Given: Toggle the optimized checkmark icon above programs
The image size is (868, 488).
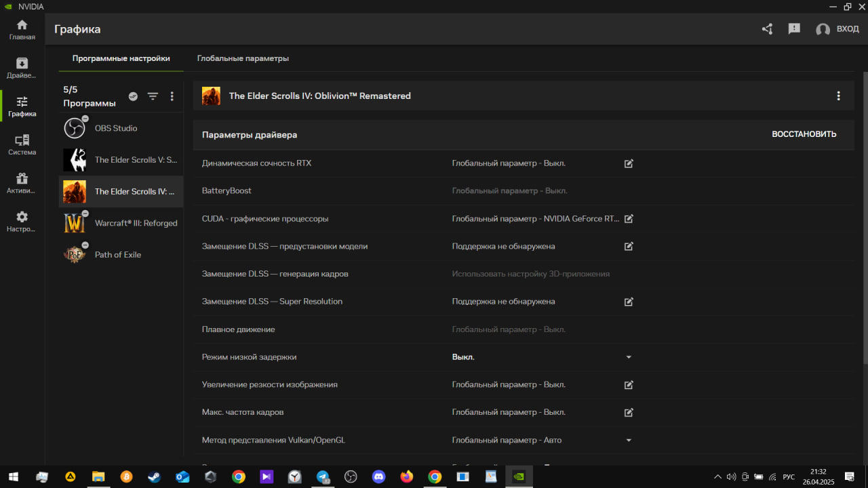Looking at the screenshot, I should (133, 96).
